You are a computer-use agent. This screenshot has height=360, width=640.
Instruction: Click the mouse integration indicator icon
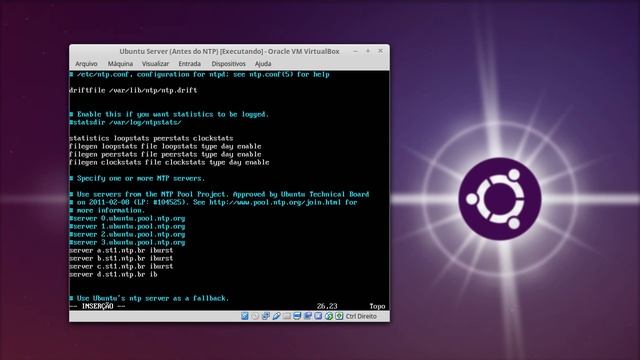click(329, 316)
